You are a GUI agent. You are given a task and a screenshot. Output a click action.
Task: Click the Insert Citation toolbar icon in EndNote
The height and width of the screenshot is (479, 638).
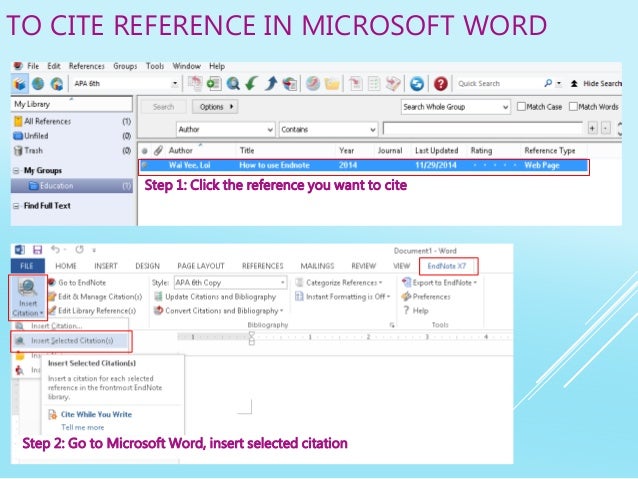355,83
